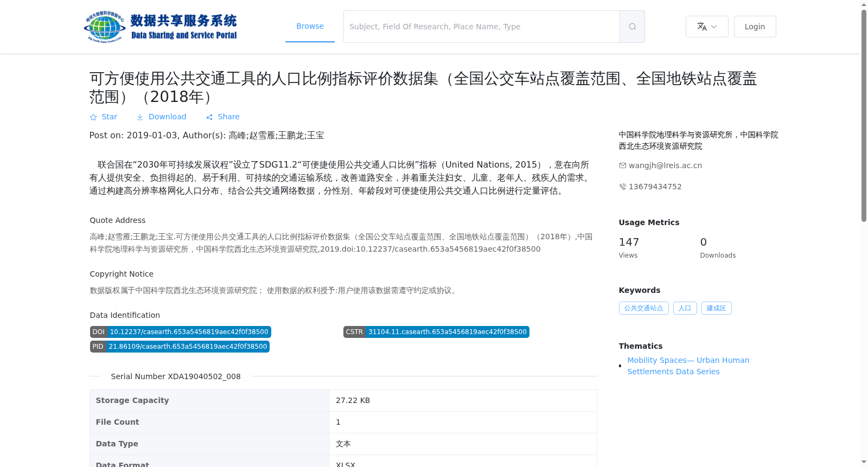Click the Keywords heading
Viewport: 868px width, 467px height.
tap(640, 290)
